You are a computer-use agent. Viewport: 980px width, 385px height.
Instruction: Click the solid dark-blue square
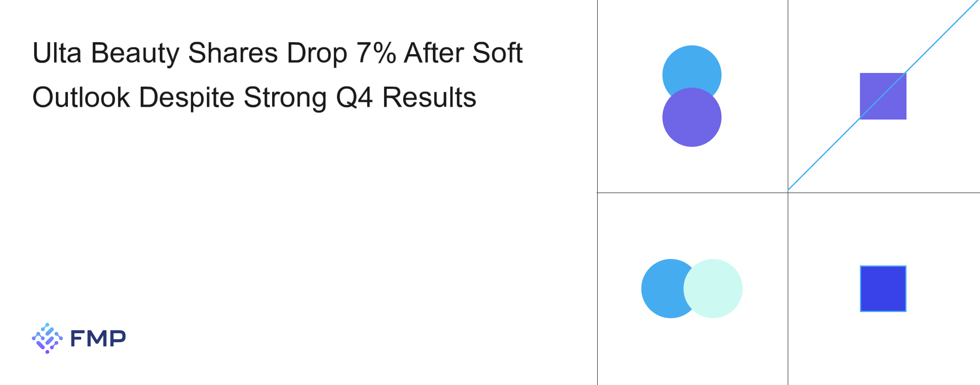point(883,289)
